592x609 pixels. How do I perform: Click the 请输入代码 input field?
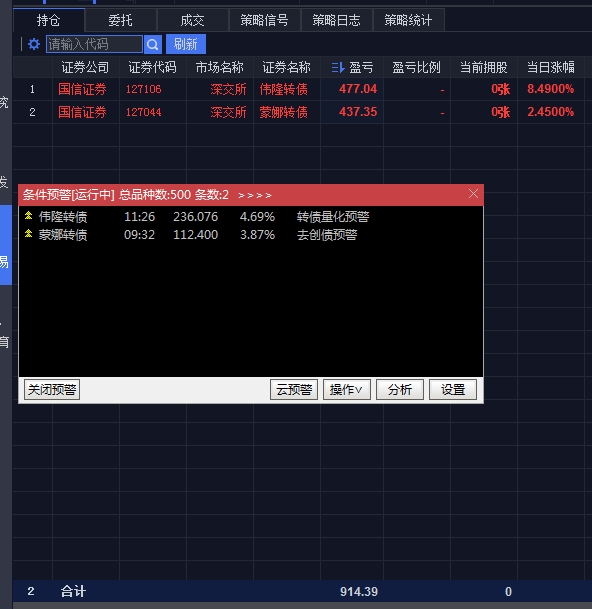(94, 44)
